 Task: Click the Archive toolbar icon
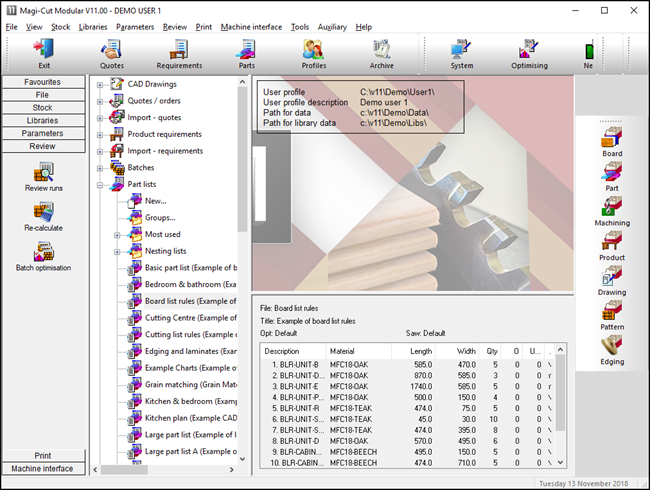pyautogui.click(x=381, y=52)
